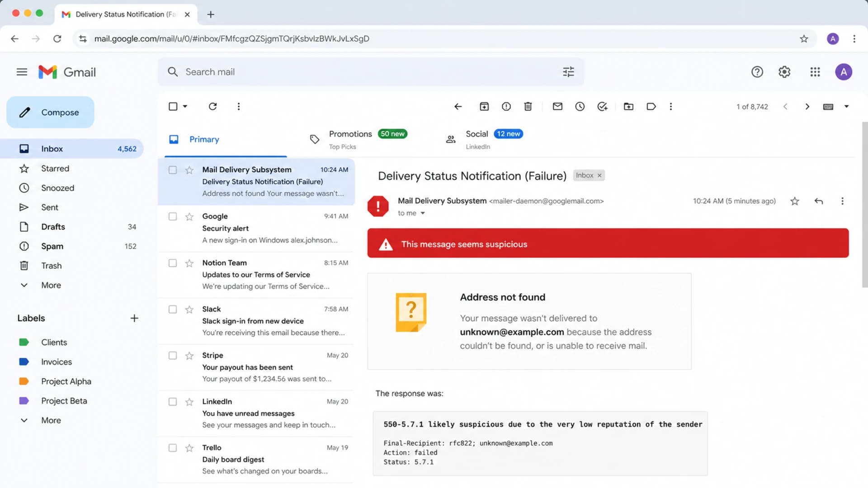The height and width of the screenshot is (488, 868).
Task: Open Chrome menu three dots
Action: (854, 39)
